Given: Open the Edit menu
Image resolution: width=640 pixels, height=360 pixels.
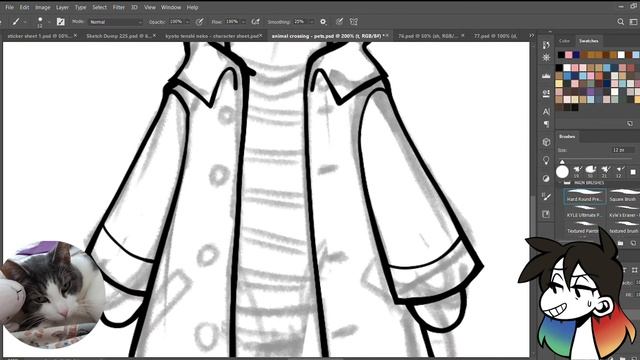Looking at the screenshot, I should point(24,7).
